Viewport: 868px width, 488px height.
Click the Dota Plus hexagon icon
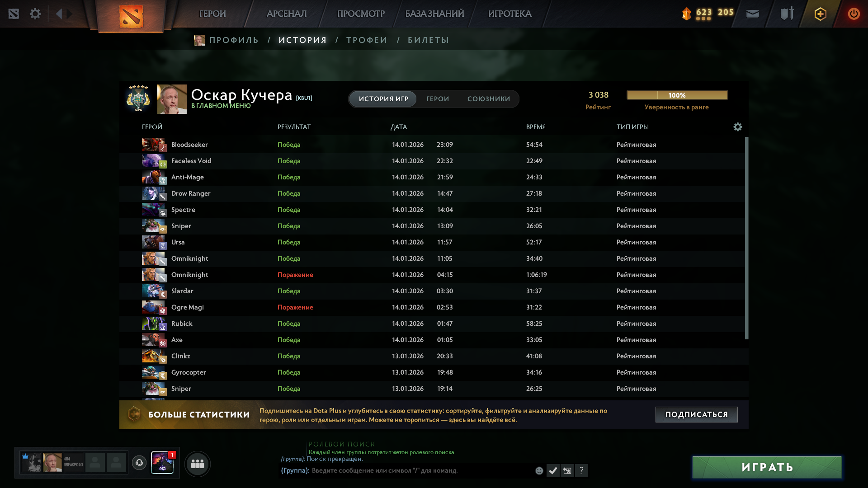tap(820, 14)
